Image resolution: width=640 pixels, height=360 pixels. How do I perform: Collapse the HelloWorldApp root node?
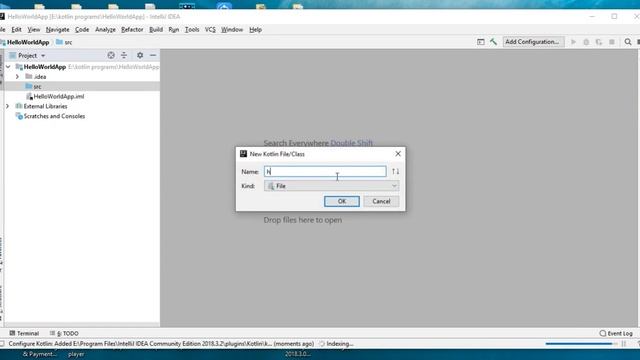click(x=8, y=67)
